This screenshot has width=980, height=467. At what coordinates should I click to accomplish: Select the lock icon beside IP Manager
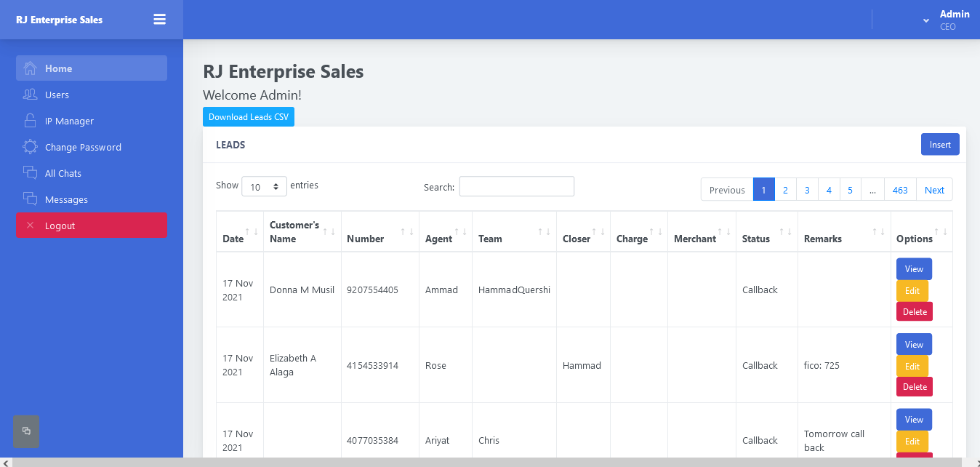click(30, 121)
